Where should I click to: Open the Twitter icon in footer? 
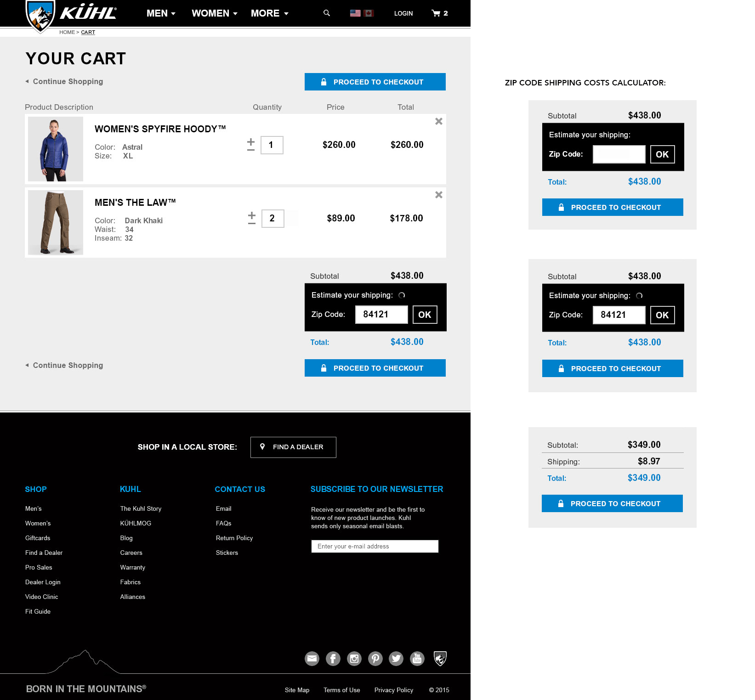click(396, 659)
